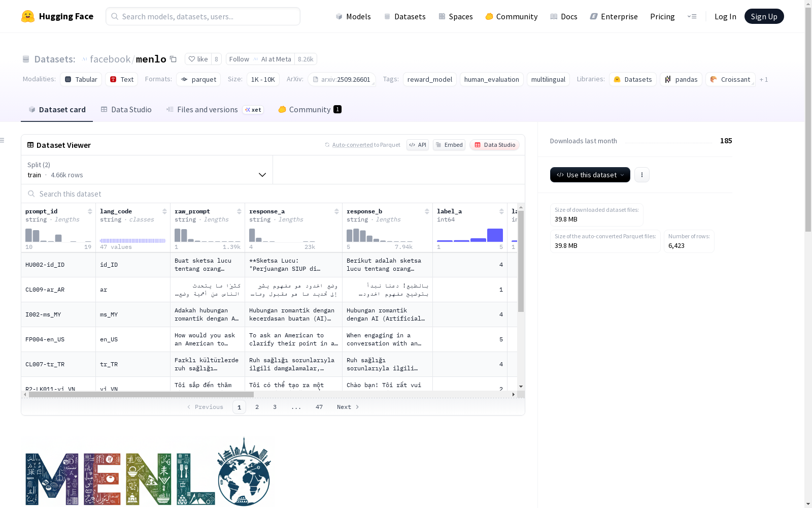Sort the response_b column
The height and width of the screenshot is (508, 812).
click(x=427, y=211)
